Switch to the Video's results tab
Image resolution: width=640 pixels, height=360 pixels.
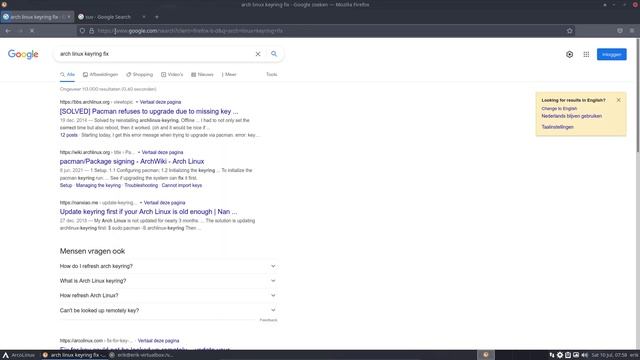click(172, 75)
